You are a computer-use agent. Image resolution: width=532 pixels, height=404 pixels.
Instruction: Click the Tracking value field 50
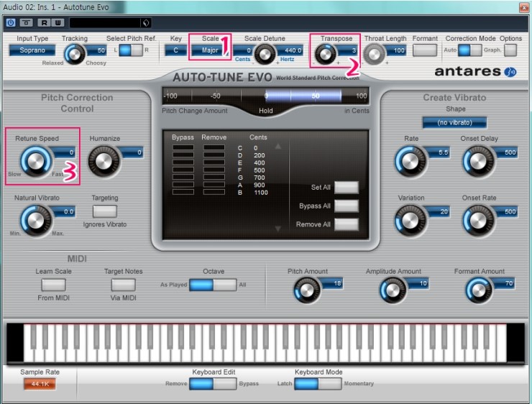click(97, 50)
